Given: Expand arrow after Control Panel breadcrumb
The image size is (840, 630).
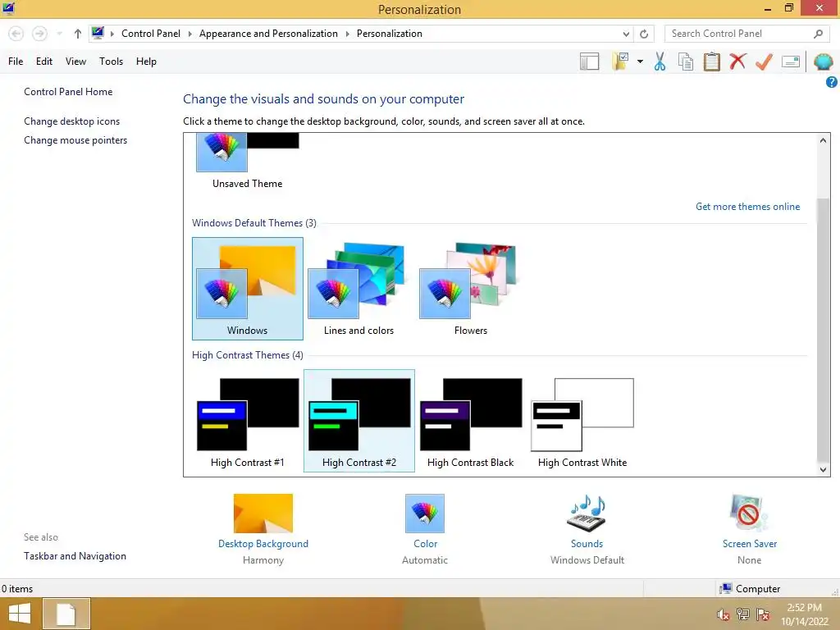Looking at the screenshot, I should tap(189, 34).
